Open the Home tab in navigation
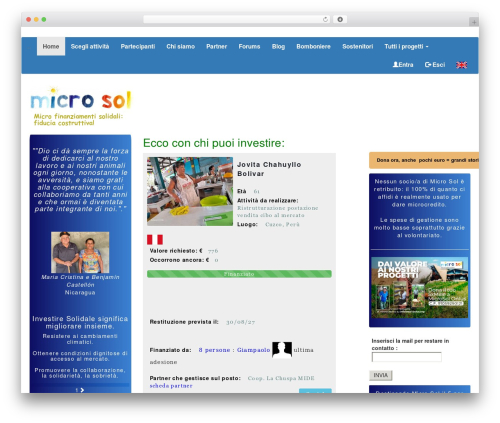This screenshot has width=500, height=423. [x=51, y=46]
